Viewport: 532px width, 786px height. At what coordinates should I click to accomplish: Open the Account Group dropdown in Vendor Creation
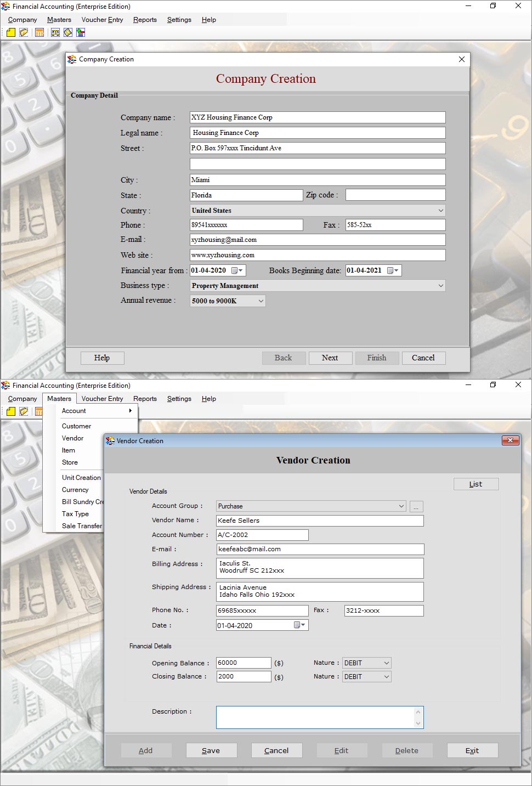400,506
